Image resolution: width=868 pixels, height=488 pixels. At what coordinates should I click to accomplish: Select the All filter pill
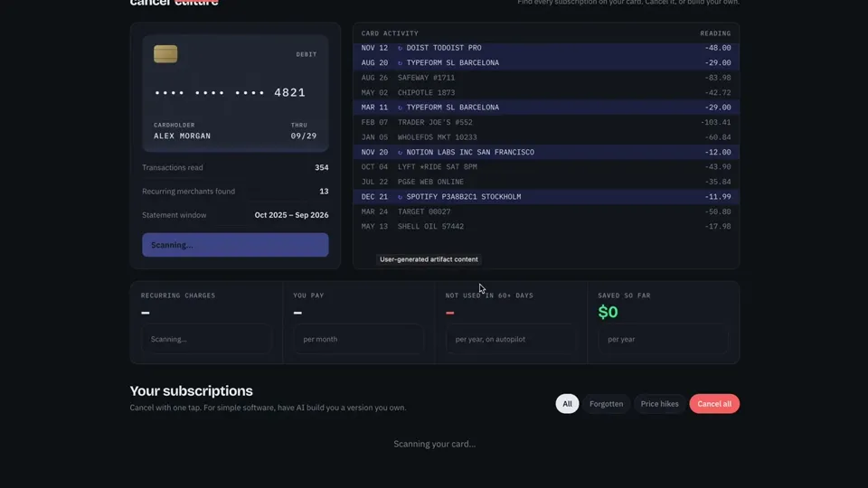(567, 404)
